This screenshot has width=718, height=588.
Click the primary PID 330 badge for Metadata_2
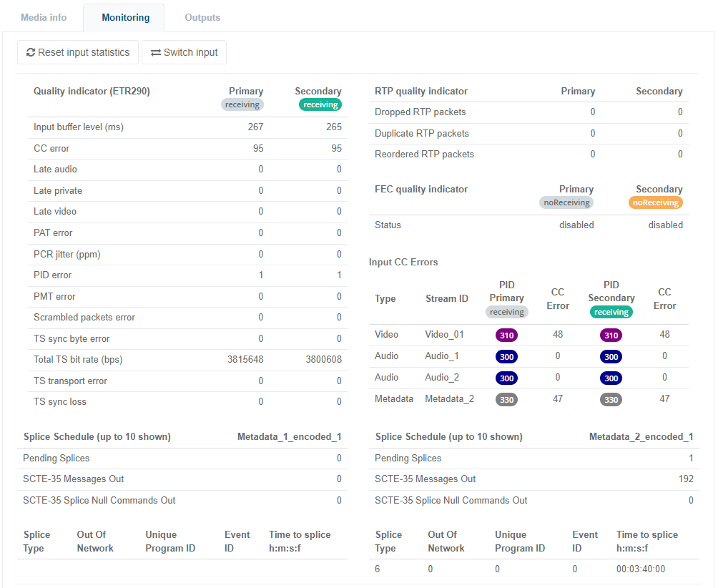tap(506, 400)
